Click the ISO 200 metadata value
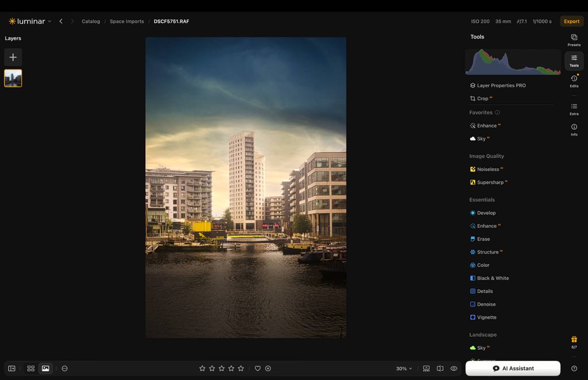Screen dimensions: 588x380 (x=481, y=21)
